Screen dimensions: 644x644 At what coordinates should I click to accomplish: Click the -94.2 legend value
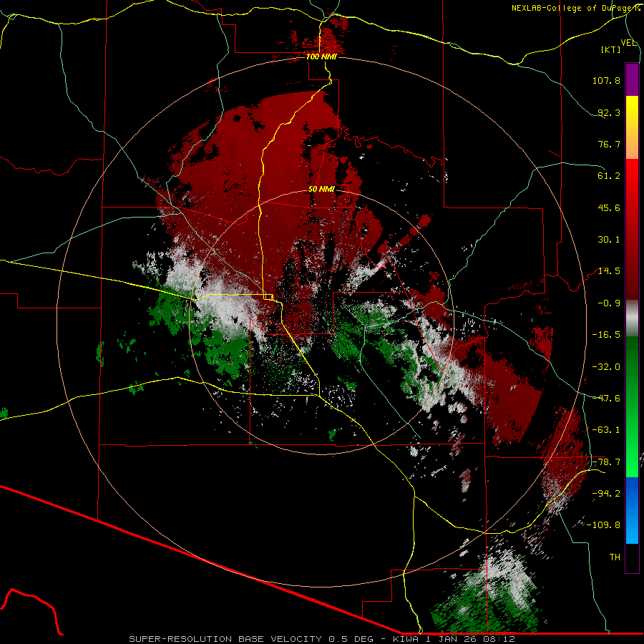[606, 494]
